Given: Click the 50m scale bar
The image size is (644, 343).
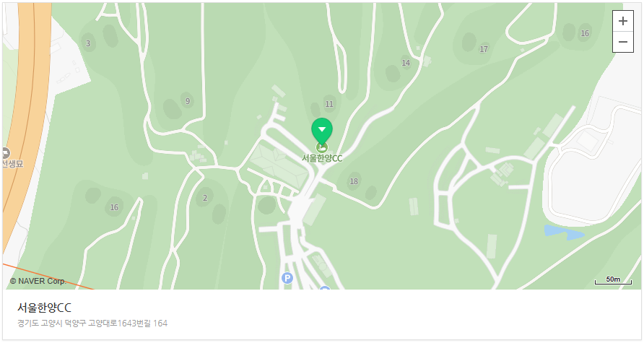Looking at the screenshot, I should [x=613, y=280].
